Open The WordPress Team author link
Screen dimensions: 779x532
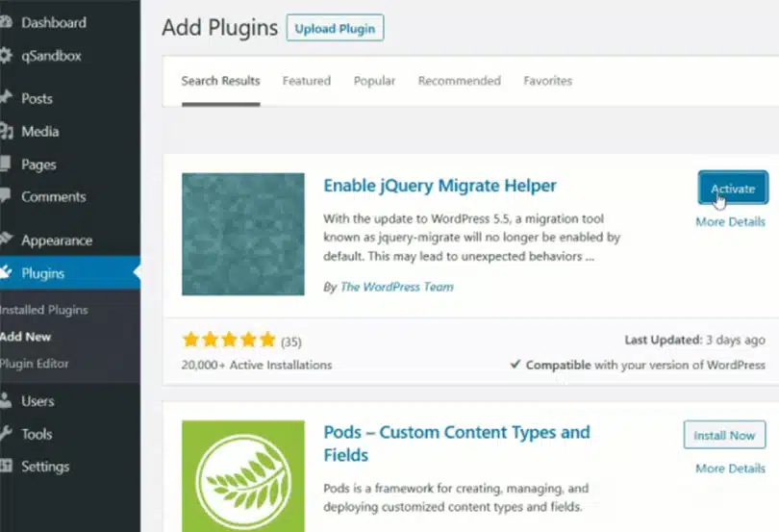(396, 287)
